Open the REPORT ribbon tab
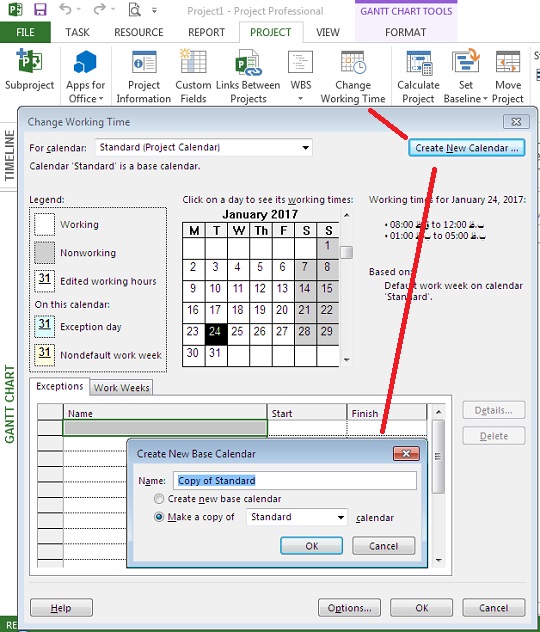The height and width of the screenshot is (632, 540). (x=206, y=32)
